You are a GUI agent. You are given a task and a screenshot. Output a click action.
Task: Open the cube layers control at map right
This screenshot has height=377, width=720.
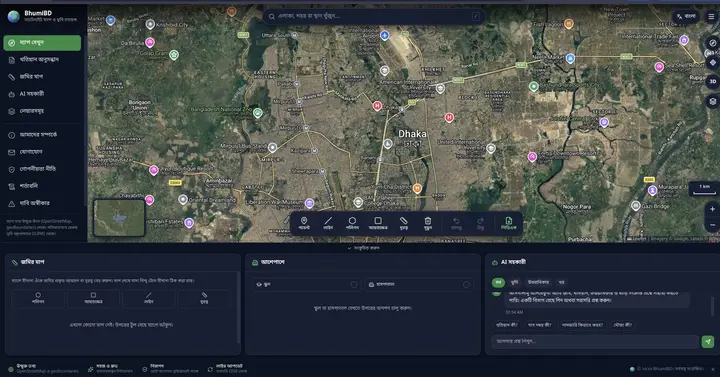(713, 101)
